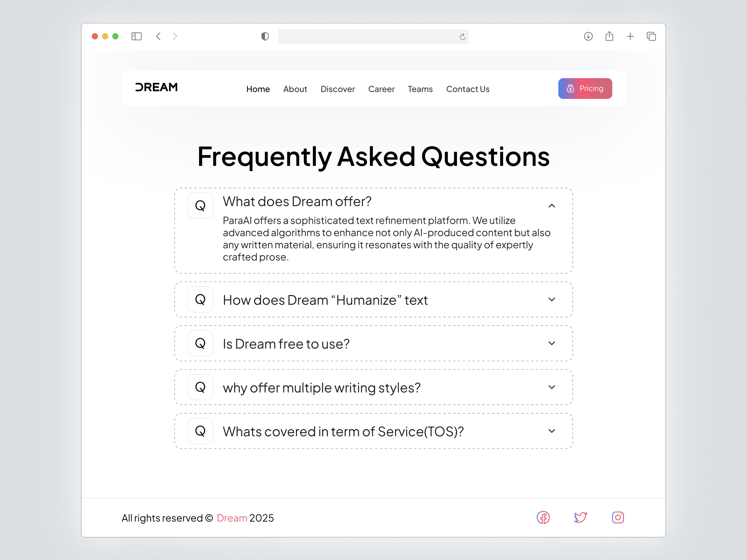Click the DREAM logo in the header
Screen dimensions: 747x560
pyautogui.click(x=156, y=87)
